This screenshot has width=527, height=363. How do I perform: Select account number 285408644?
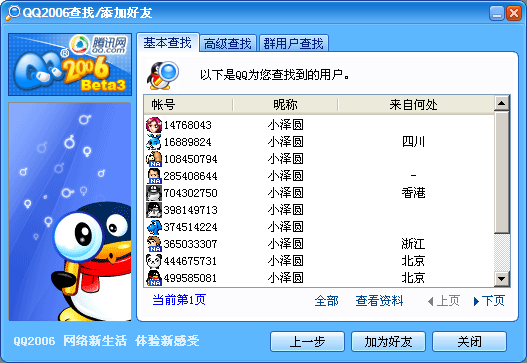[x=191, y=176]
